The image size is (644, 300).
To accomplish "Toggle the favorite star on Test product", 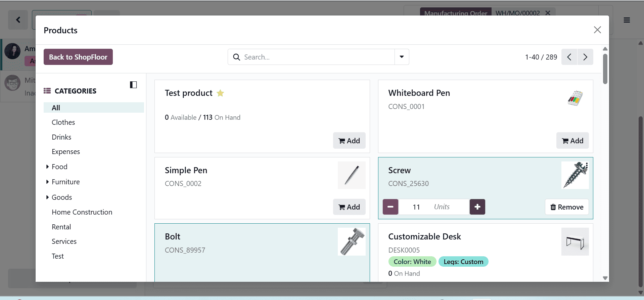I will click(220, 93).
